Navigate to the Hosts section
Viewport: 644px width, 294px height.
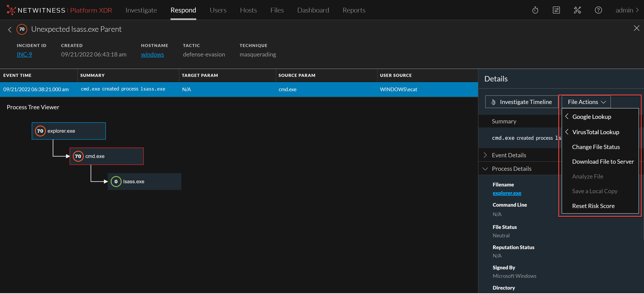(x=248, y=10)
